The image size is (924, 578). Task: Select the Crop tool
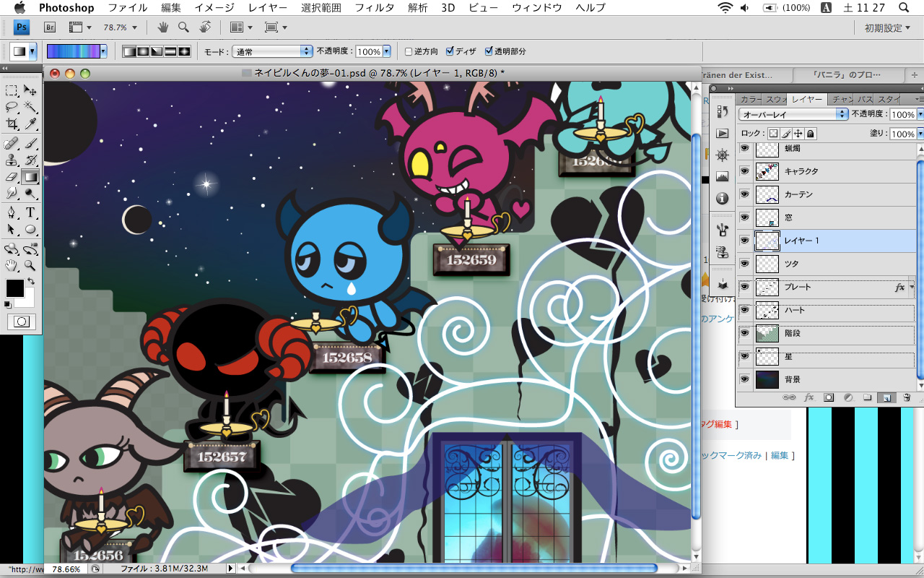click(12, 124)
